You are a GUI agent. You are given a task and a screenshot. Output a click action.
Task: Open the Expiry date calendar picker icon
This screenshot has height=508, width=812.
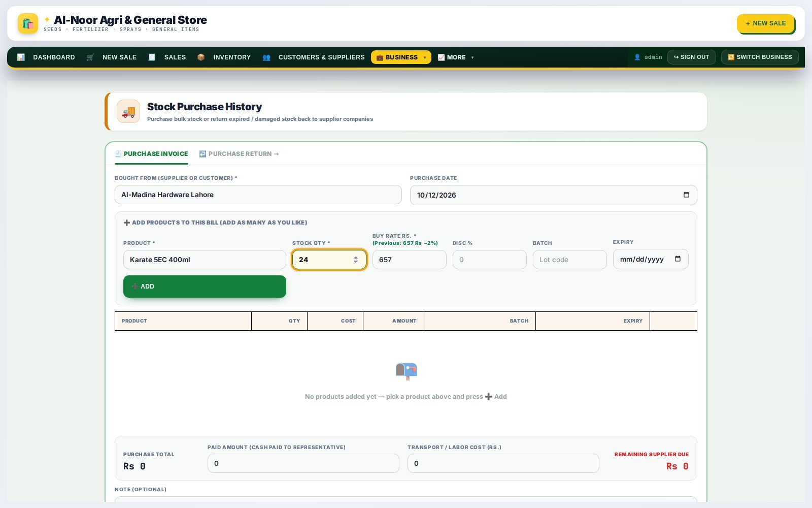(x=678, y=259)
